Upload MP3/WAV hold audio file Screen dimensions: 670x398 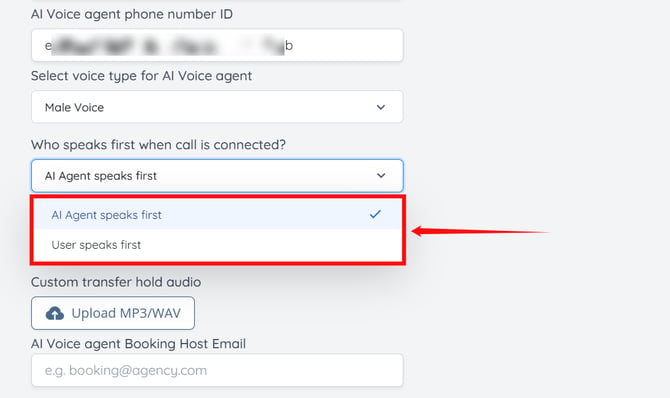[113, 313]
